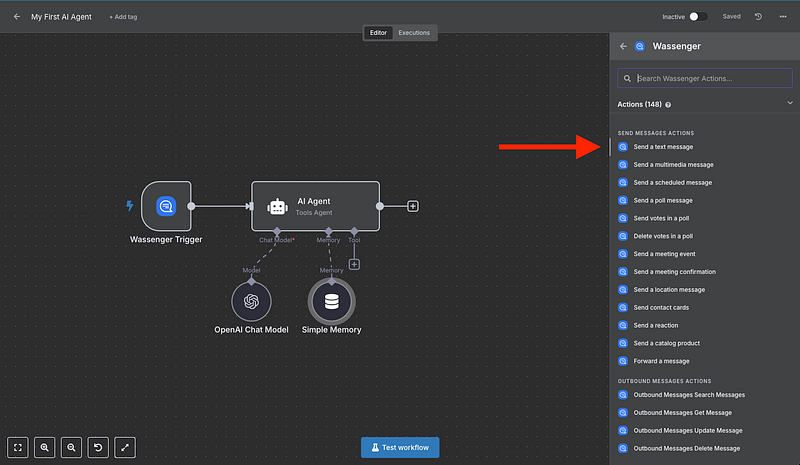The height and width of the screenshot is (465, 800).
Task: Open the OpenAI Chat Model node
Action: [x=252, y=301]
